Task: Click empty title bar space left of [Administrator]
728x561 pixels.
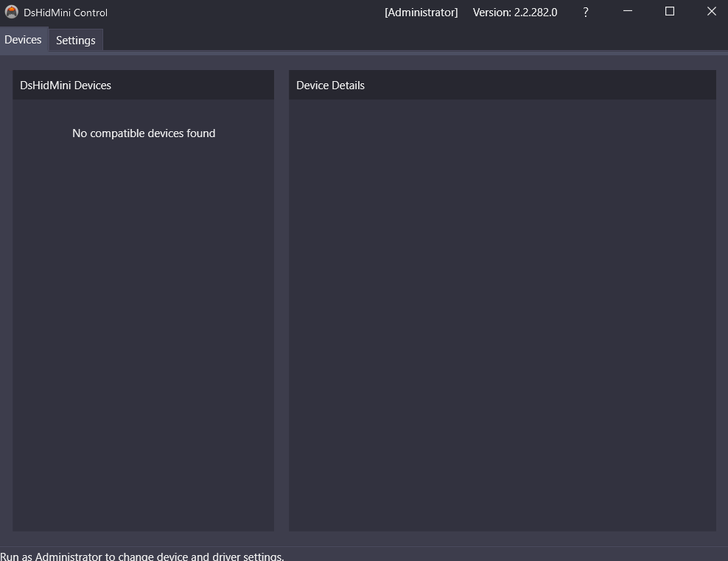Action: (243, 13)
